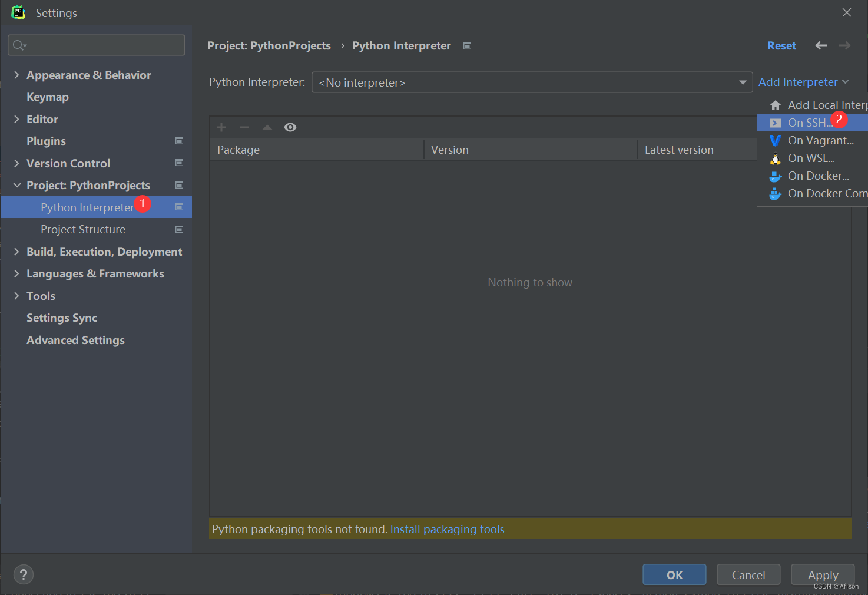The image size is (868, 595).
Task: Click the Package column header
Action: 316,150
